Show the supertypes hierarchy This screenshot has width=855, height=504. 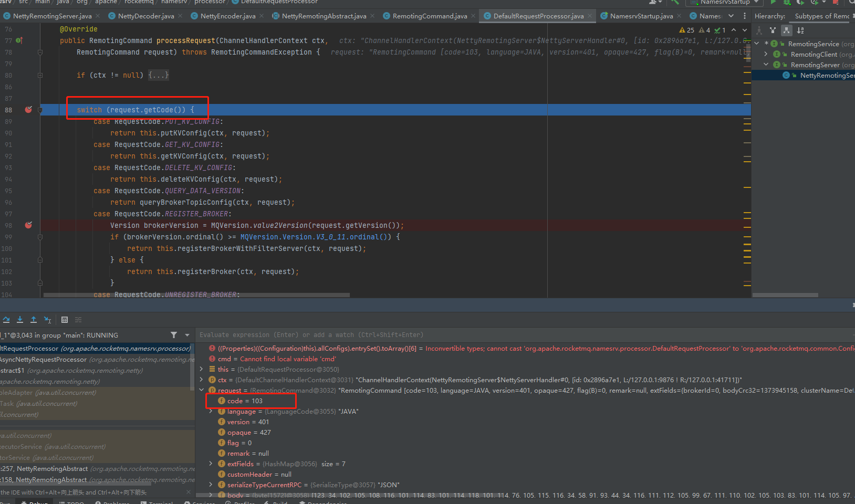[773, 30]
